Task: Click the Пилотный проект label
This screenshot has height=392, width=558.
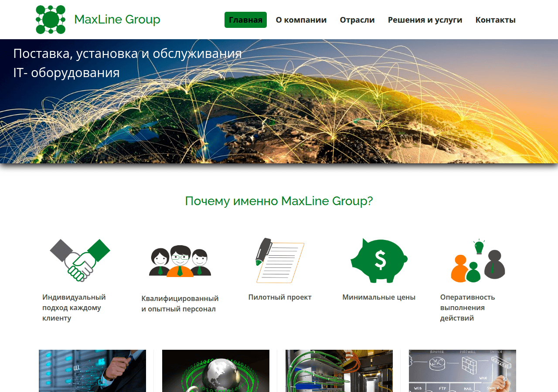Action: (280, 297)
